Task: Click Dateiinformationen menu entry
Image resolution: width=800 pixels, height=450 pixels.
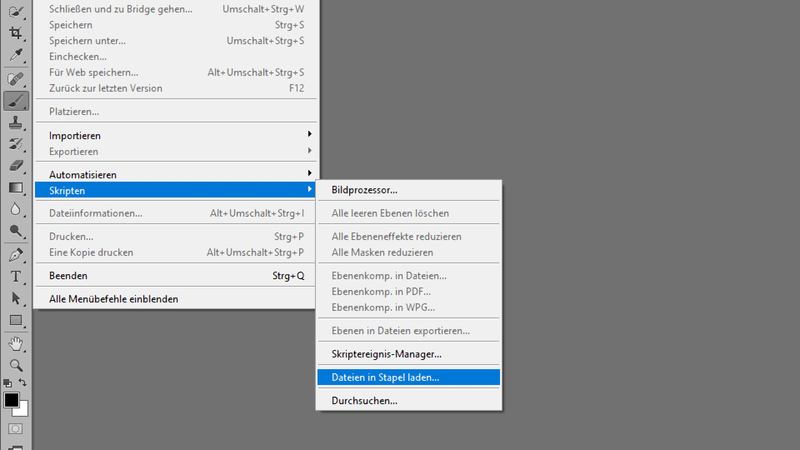Action: [x=176, y=213]
